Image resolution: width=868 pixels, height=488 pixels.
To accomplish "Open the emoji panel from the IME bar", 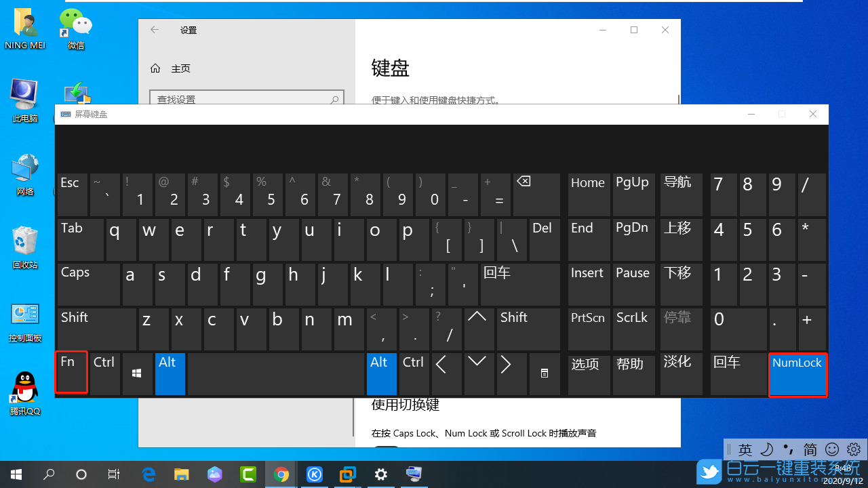I will pyautogui.click(x=831, y=449).
